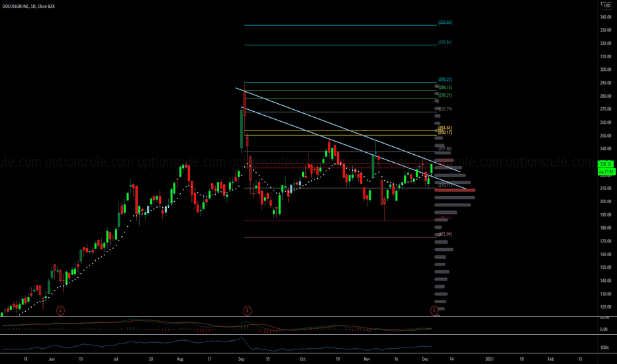Click the Nov label on time axis
This screenshot has height=364, width=617.
[x=367, y=359]
